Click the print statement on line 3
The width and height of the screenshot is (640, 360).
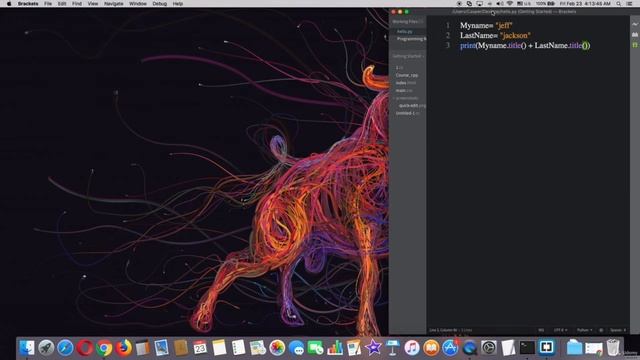525,45
